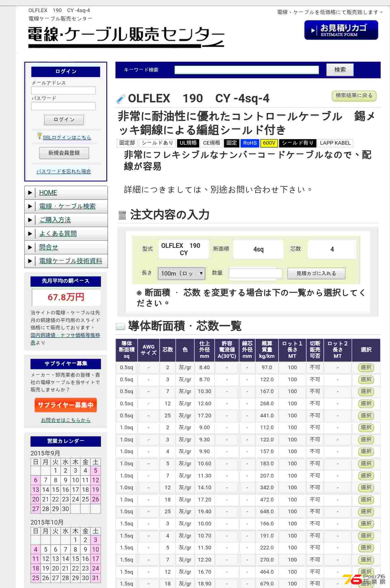
Task: Click the LAPP KABEL tag
Action: (x=335, y=143)
